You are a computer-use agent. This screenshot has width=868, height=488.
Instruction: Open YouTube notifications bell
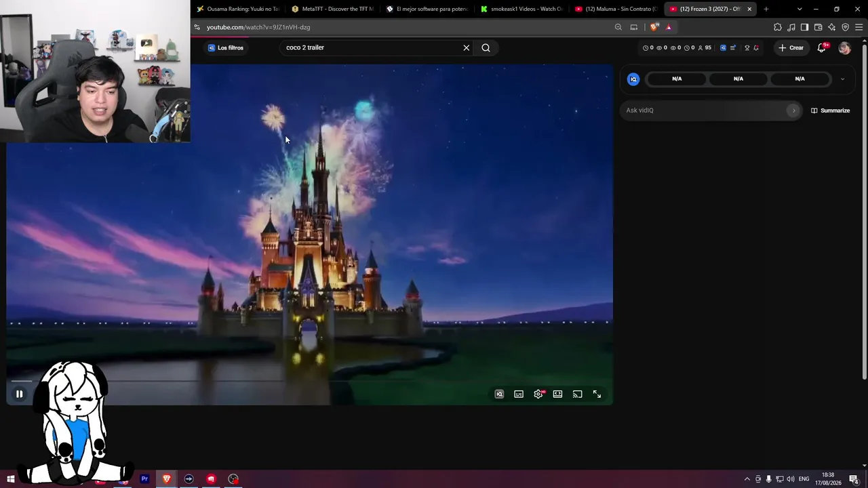click(x=822, y=47)
